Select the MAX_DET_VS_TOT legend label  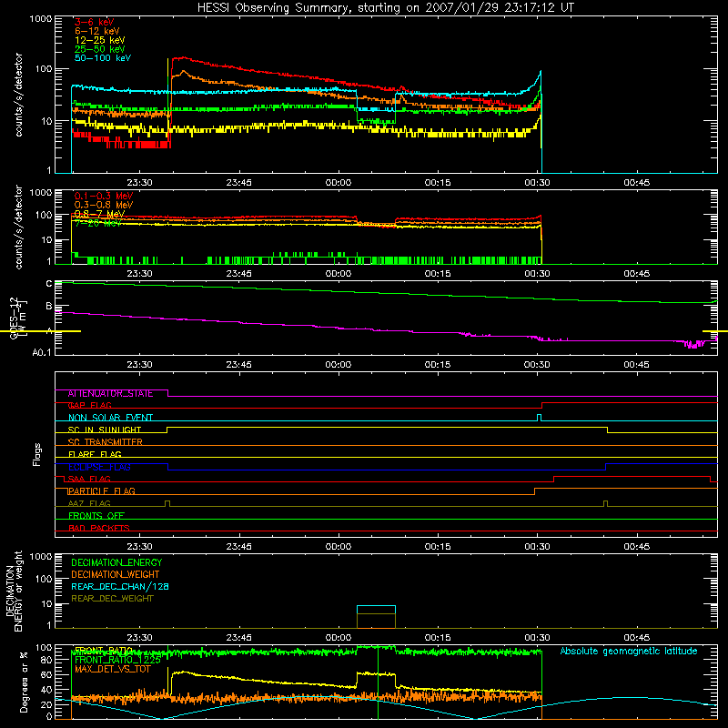112,669
